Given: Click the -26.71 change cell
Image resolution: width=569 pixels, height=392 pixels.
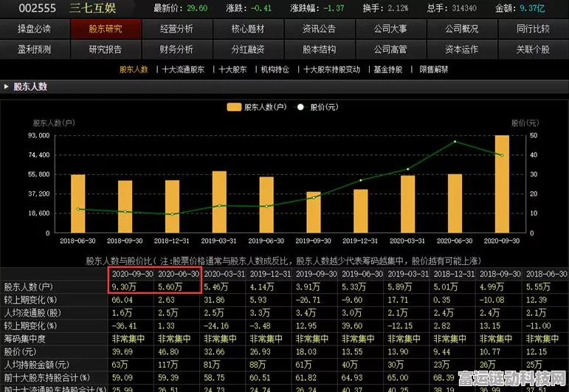Looking at the screenshot, I should [x=308, y=300].
